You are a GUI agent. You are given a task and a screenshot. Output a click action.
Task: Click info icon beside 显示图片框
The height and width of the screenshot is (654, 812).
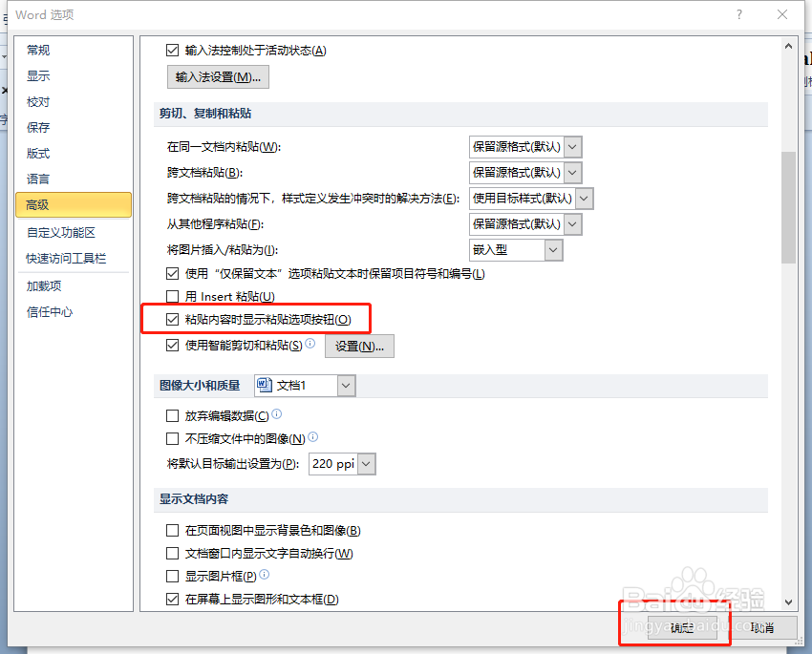click(x=264, y=575)
